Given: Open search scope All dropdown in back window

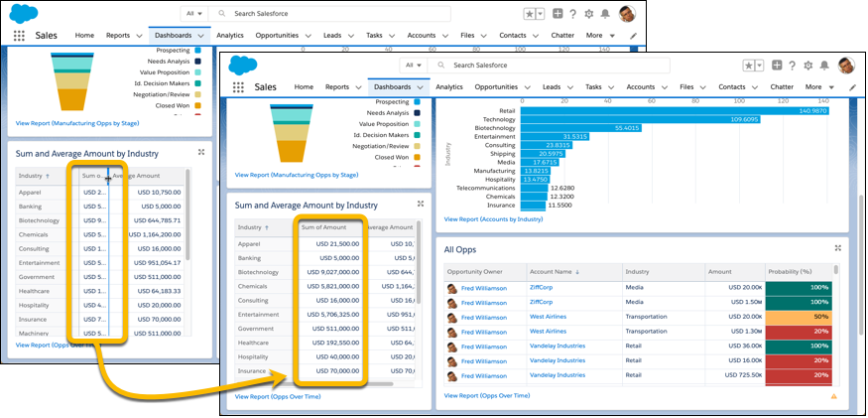Looking at the screenshot, I should point(194,13).
